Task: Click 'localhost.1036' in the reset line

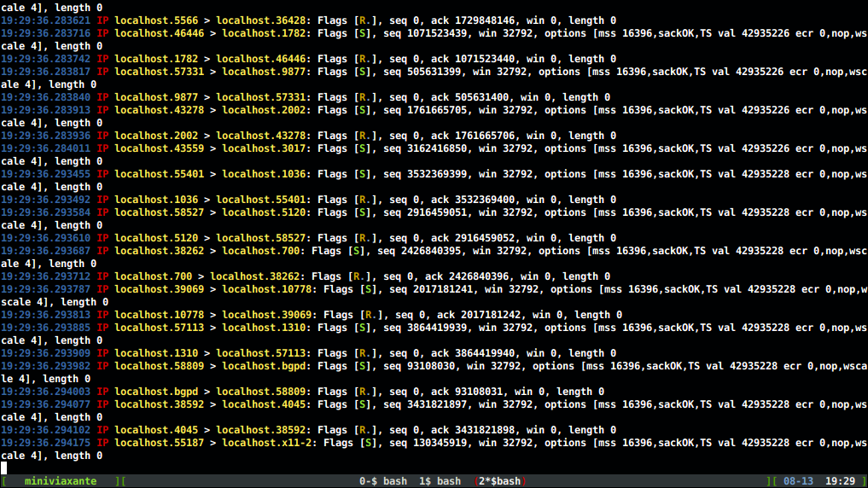Action: tap(156, 200)
